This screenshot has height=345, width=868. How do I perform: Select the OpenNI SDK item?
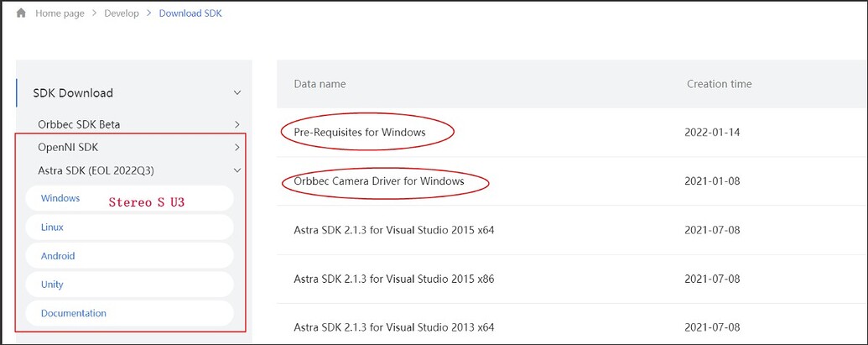(68, 147)
